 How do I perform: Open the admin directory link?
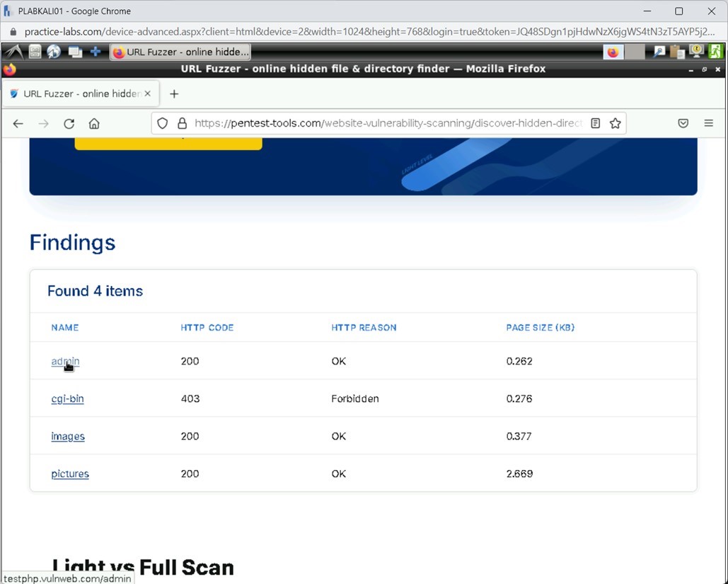tap(64, 361)
